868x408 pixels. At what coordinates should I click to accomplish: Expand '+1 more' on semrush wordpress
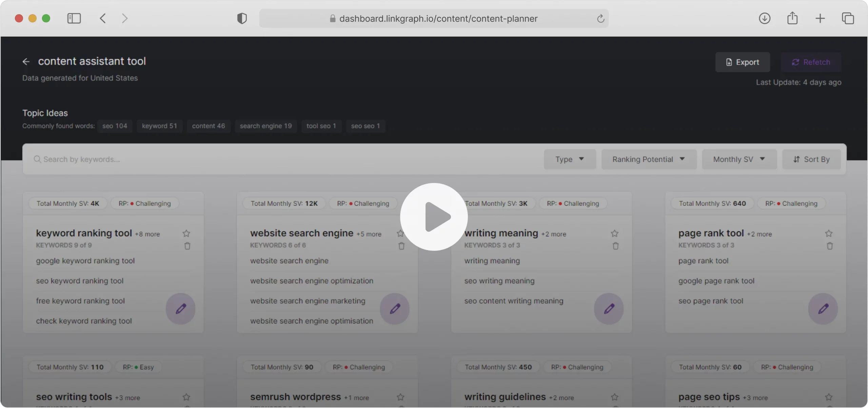[356, 398]
